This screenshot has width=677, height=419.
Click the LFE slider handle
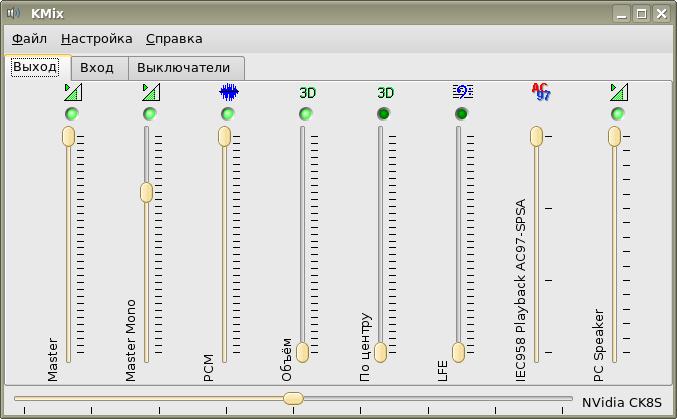pos(458,352)
